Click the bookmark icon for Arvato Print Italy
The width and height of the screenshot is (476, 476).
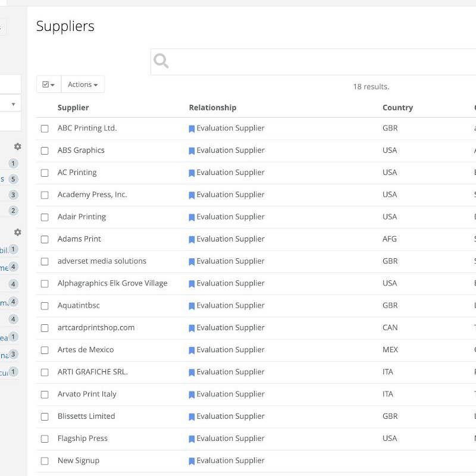coord(192,394)
